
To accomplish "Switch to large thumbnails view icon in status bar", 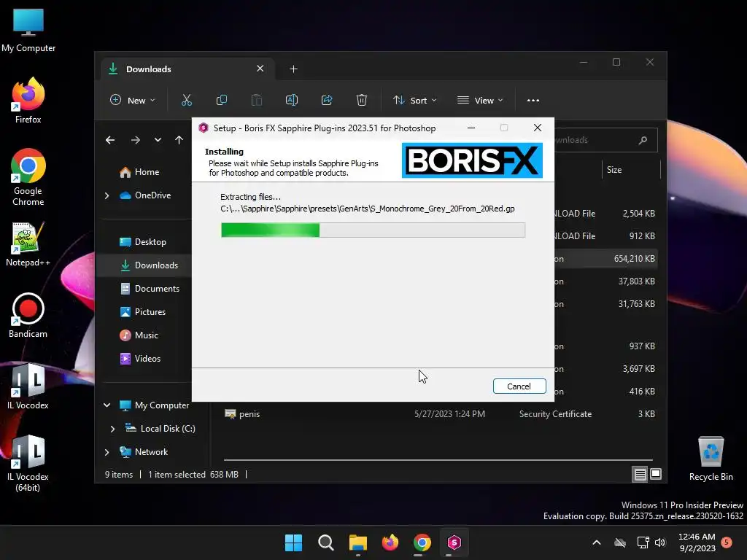I will [x=656, y=474].
